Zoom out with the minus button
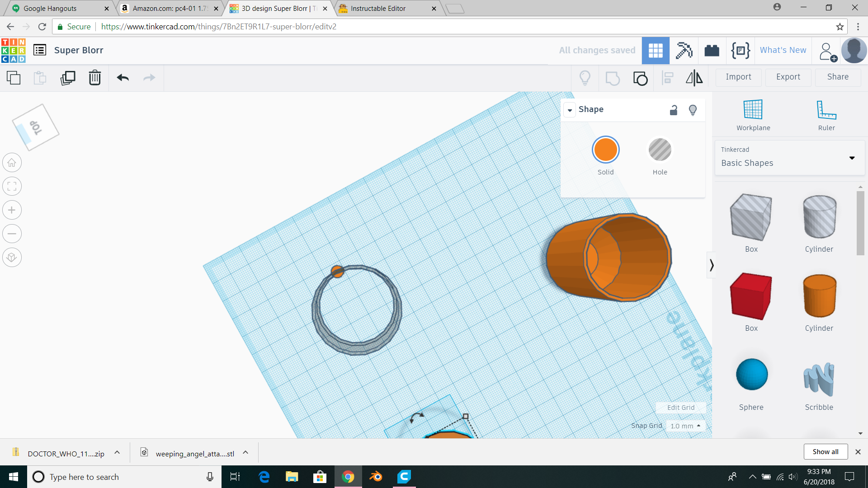Viewport: 868px width, 488px height. 12,234
